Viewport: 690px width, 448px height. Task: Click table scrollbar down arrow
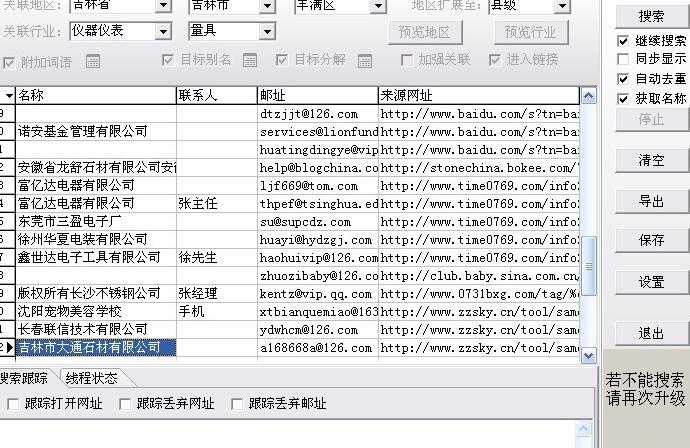tap(589, 355)
